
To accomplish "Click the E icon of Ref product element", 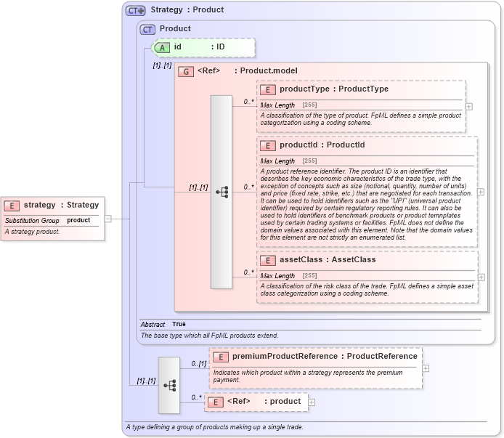I will (x=216, y=402).
